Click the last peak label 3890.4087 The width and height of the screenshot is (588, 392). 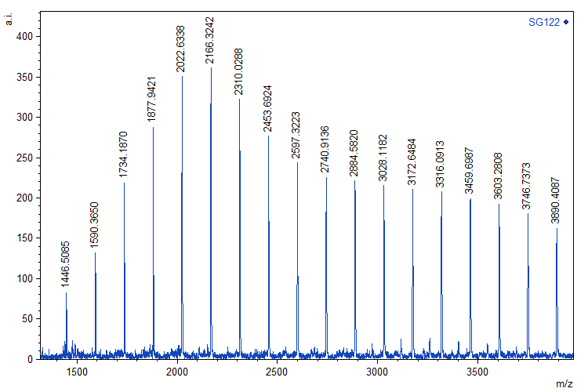pyautogui.click(x=557, y=200)
